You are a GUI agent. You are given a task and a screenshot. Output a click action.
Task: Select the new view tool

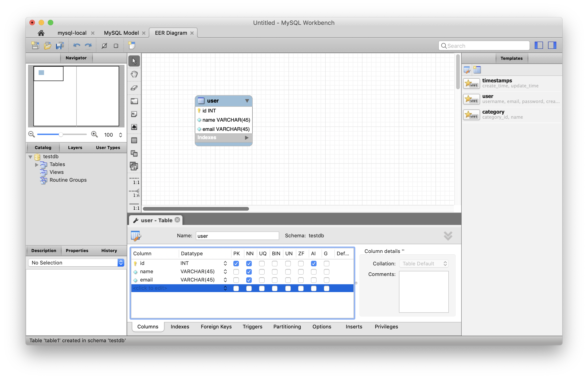pos(134,154)
